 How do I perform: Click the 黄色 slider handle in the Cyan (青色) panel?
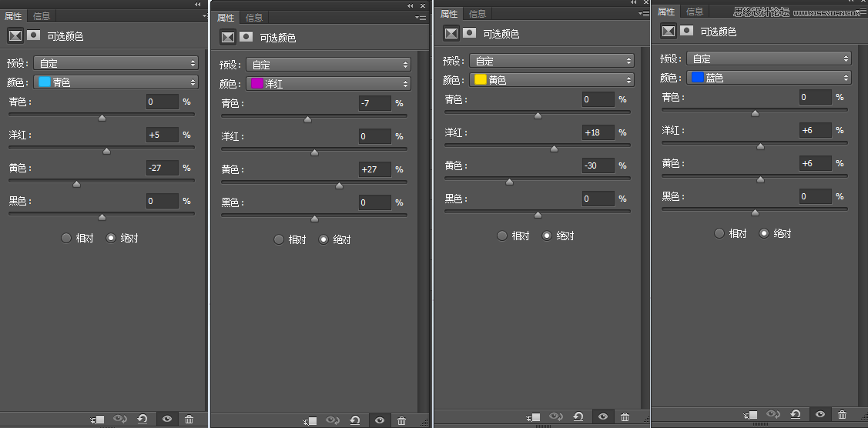(x=77, y=184)
